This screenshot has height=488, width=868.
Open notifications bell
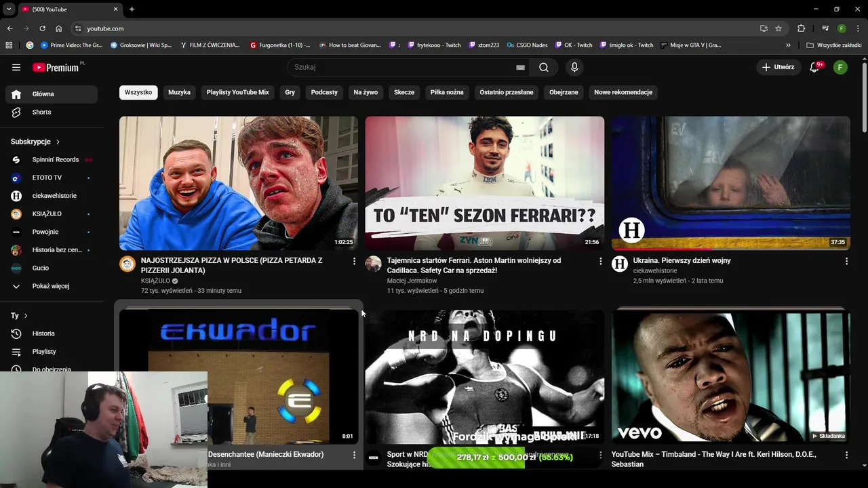click(x=815, y=67)
